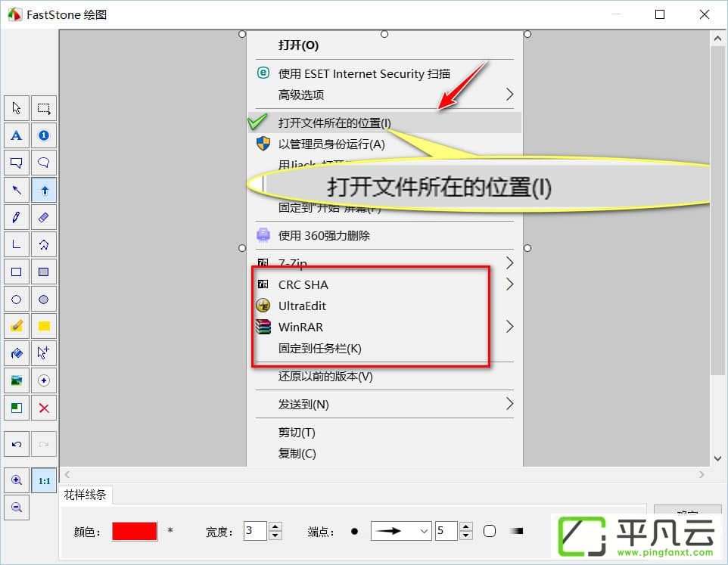Pick the hollow rectangle shape tool
Image resolution: width=728 pixels, height=565 pixels.
[16, 272]
